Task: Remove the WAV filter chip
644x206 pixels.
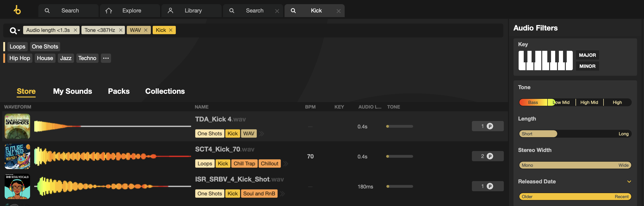Action: 146,30
